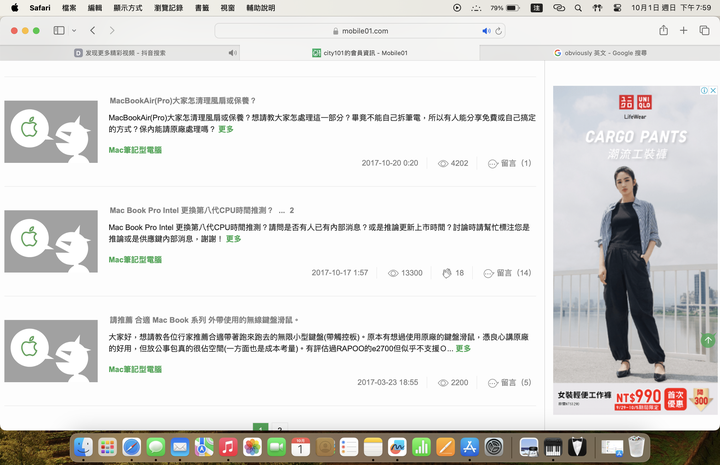Open the 輔助說明 menu
The width and height of the screenshot is (720, 465).
point(261,8)
